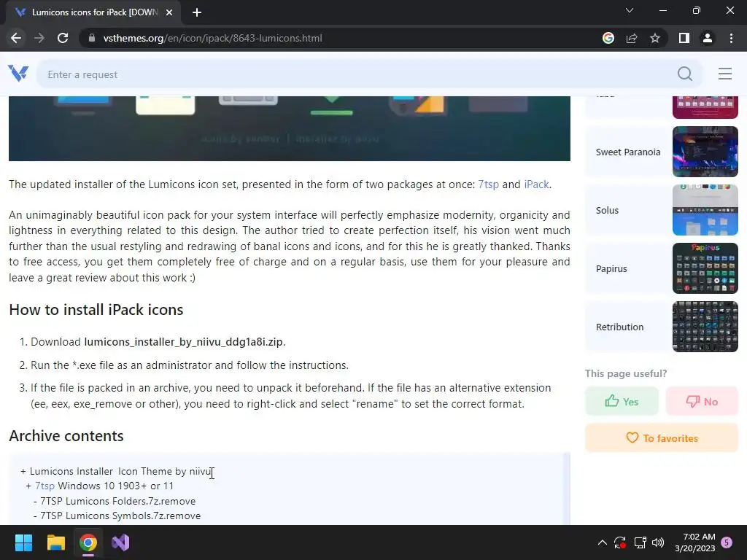The height and width of the screenshot is (560, 747).
Task: Open Windows Start menu
Action: (23, 542)
